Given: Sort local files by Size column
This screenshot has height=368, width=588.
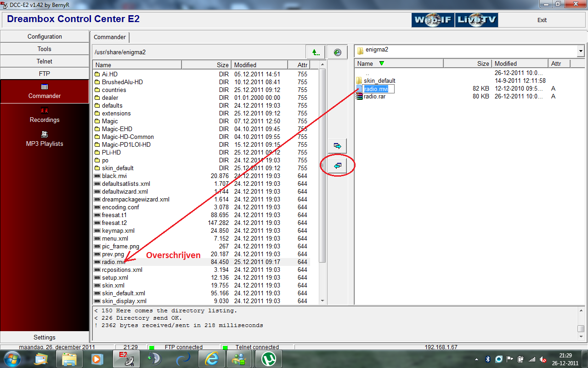Looking at the screenshot, I should [468, 63].
